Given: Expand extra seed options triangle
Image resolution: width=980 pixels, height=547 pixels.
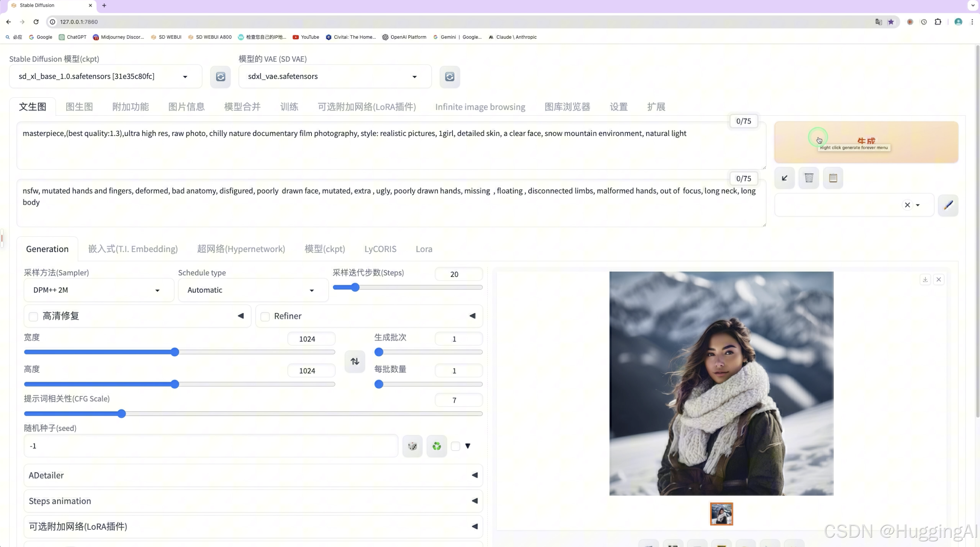Looking at the screenshot, I should point(468,446).
